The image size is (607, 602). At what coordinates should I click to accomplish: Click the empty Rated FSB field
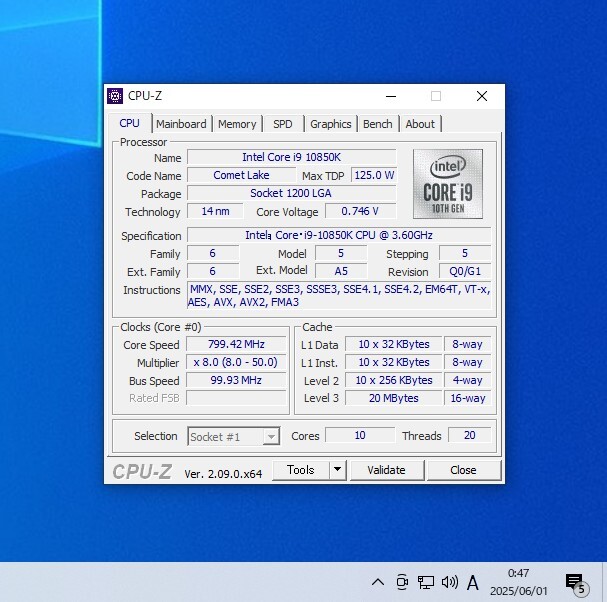coord(236,398)
